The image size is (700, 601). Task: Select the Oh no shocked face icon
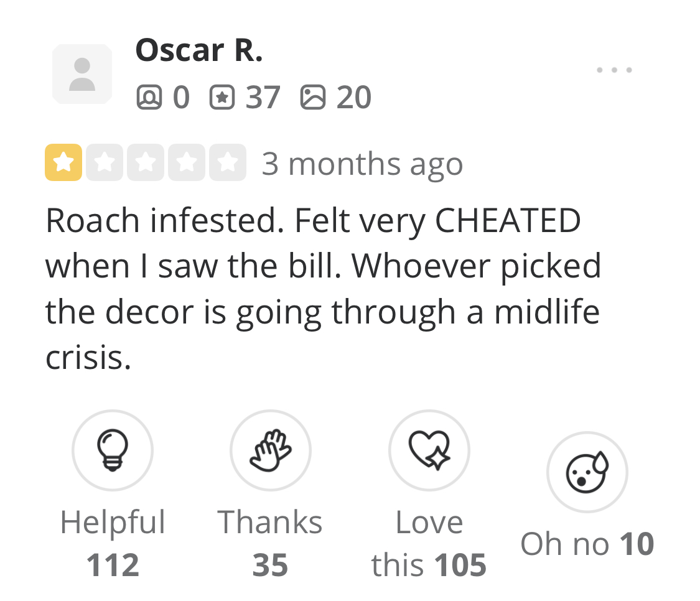[x=587, y=472]
